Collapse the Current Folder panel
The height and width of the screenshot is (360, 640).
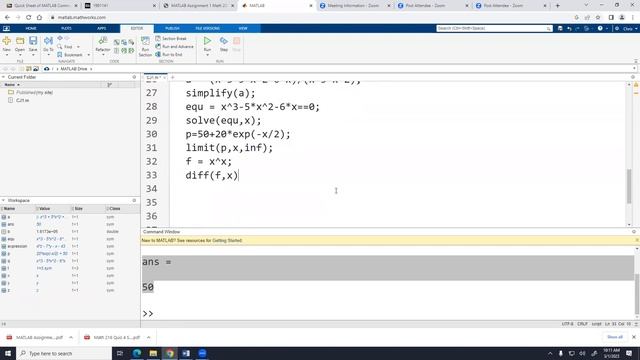[3, 77]
